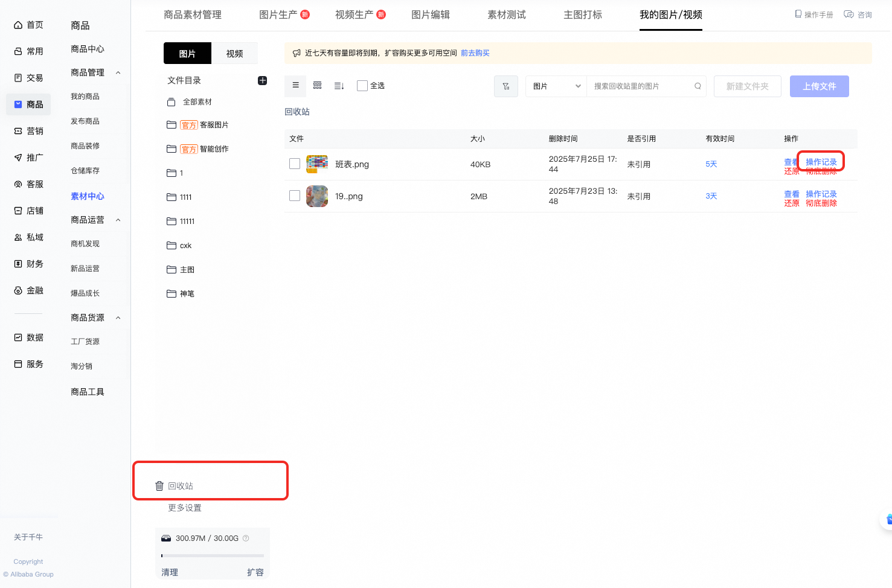Click the 上传文件 button
The height and width of the screenshot is (588, 892).
coord(820,86)
